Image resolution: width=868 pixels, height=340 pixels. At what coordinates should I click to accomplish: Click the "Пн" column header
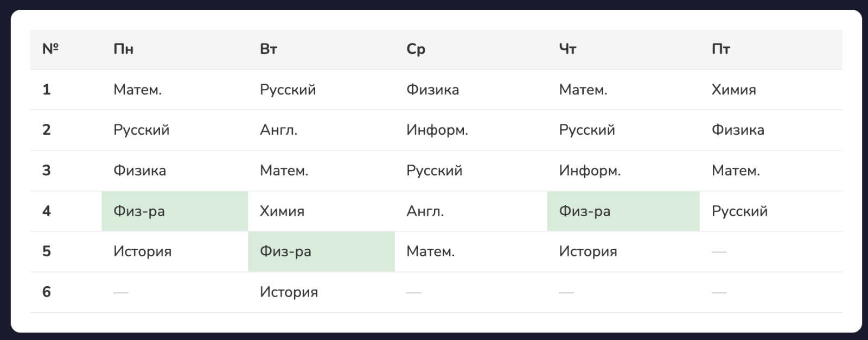point(124,49)
